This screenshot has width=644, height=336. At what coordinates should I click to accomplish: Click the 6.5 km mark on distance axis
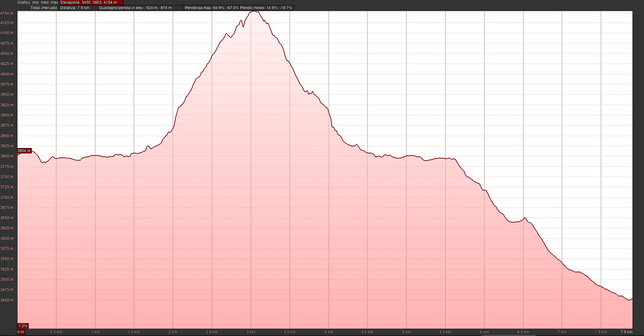point(523,332)
